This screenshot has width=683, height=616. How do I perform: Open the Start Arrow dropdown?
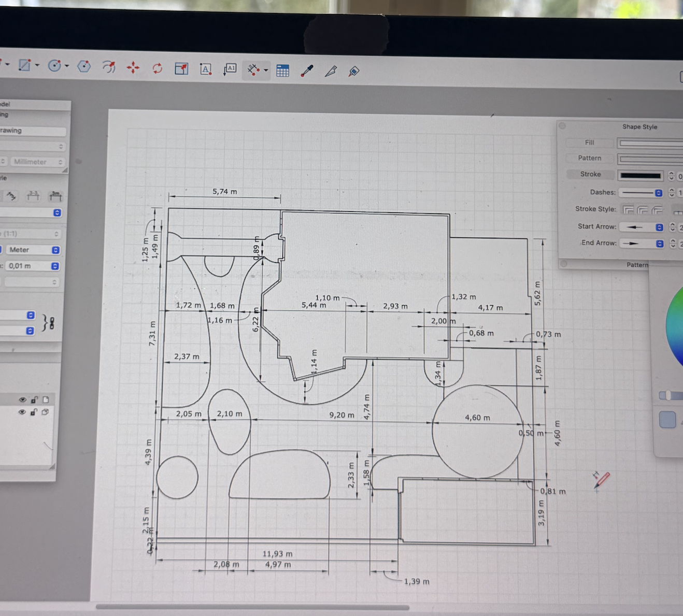pyautogui.click(x=643, y=227)
